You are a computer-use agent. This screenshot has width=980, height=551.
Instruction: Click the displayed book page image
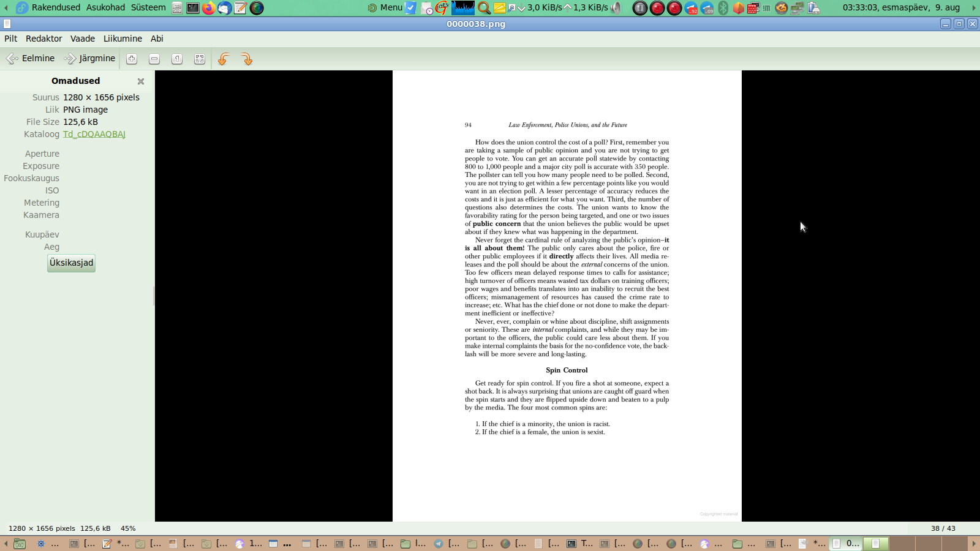pyautogui.click(x=567, y=296)
